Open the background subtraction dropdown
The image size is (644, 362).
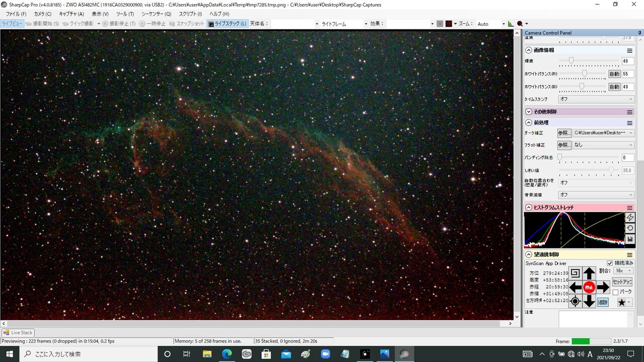click(x=596, y=195)
